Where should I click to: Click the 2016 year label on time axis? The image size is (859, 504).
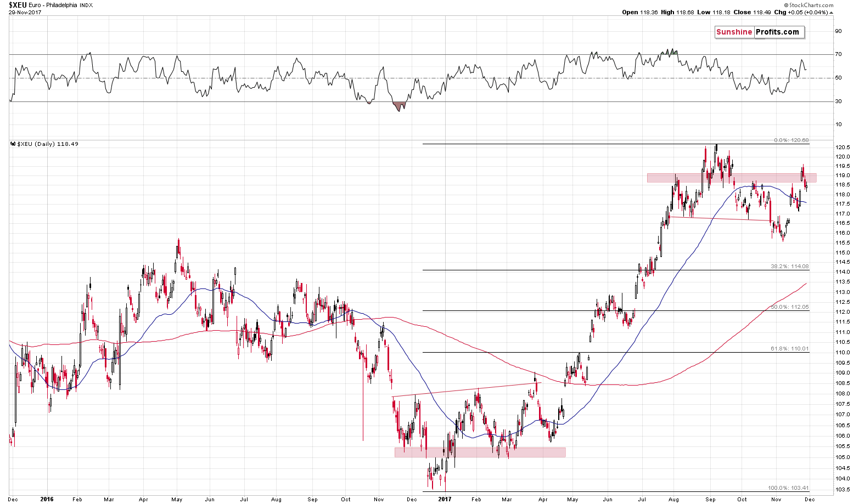(47, 500)
